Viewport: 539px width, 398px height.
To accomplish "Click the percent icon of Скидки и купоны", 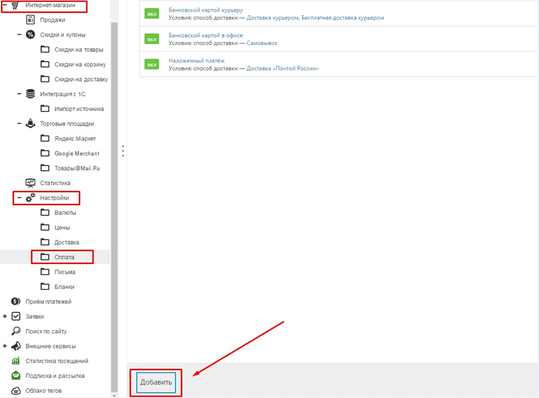I will pyautogui.click(x=30, y=34).
